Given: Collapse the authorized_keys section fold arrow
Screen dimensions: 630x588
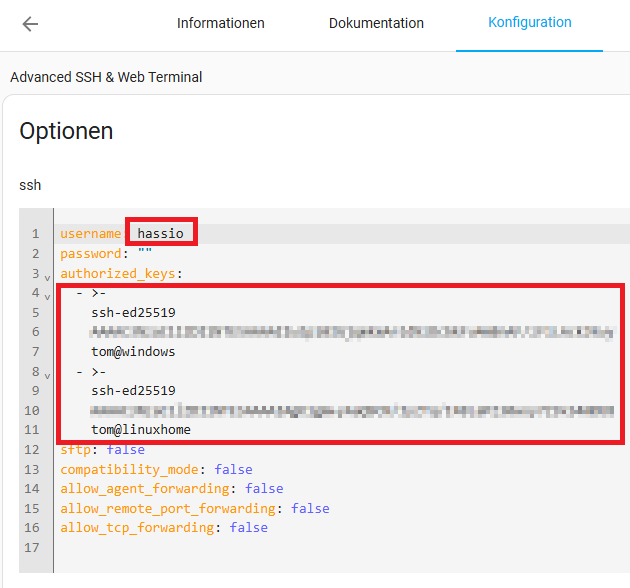Looking at the screenshot, I should (47, 275).
